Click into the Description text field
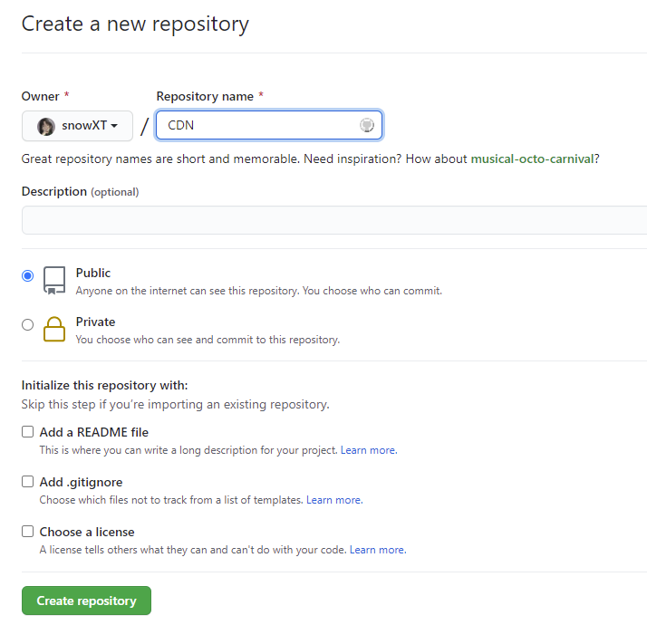Viewport: 647px width, 644px height. click(333, 220)
